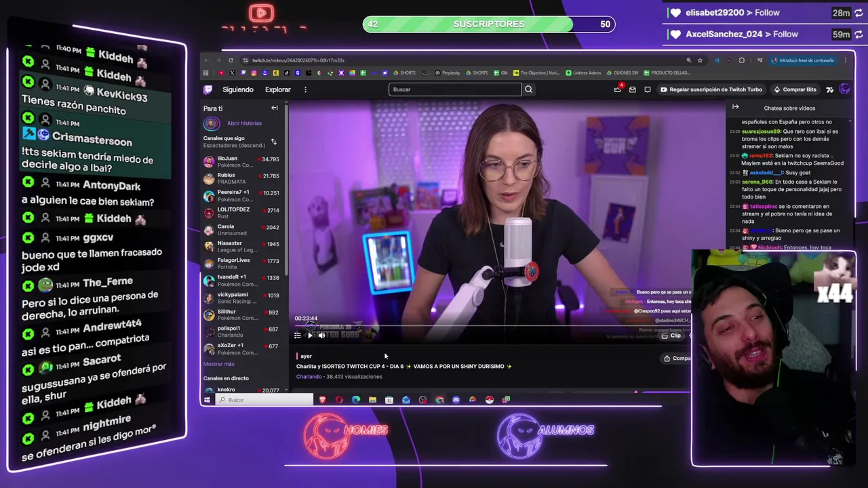Screen dimensions: 868x488
Task: Bookmark the page with the star icon
Action: click(700, 60)
